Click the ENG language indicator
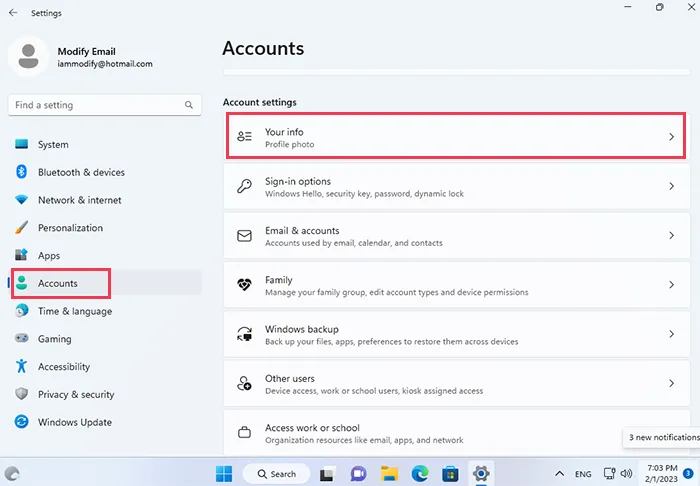This screenshot has height=486, width=700. click(583, 474)
